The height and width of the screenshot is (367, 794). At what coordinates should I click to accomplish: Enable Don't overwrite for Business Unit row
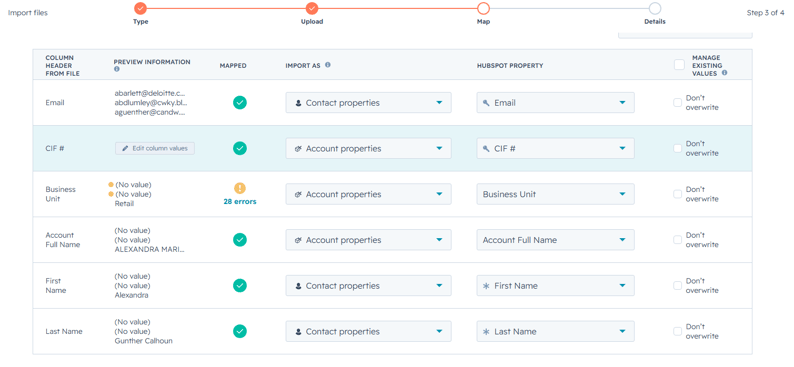[x=678, y=194]
